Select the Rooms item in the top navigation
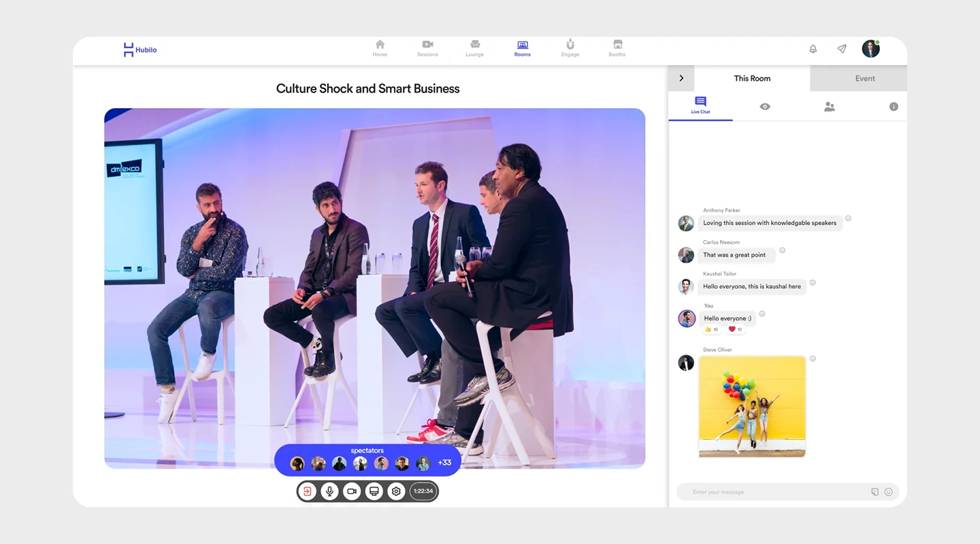 [522, 48]
